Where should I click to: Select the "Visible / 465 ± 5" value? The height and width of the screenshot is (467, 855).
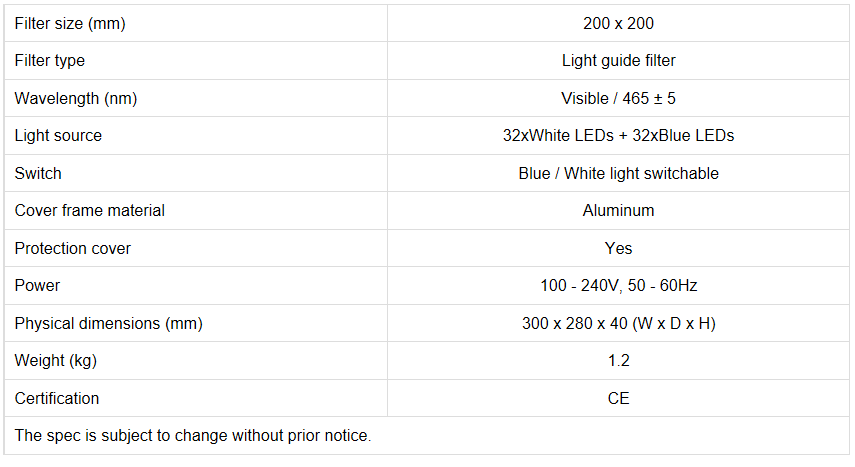(x=618, y=98)
